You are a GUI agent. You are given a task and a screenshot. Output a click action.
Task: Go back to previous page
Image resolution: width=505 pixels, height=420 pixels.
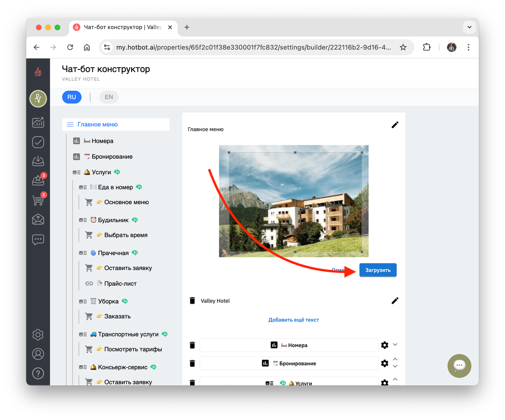pyautogui.click(x=36, y=47)
